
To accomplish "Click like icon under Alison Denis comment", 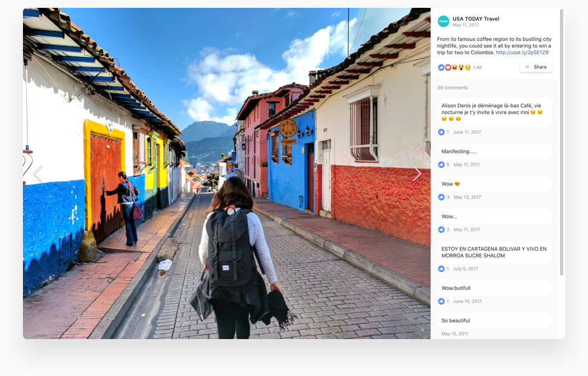I will tap(441, 132).
